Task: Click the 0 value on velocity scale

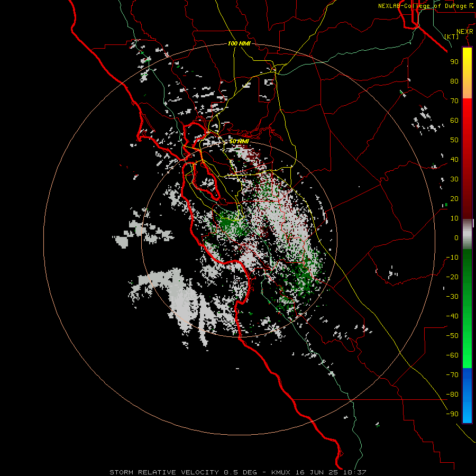Action: (x=456, y=237)
